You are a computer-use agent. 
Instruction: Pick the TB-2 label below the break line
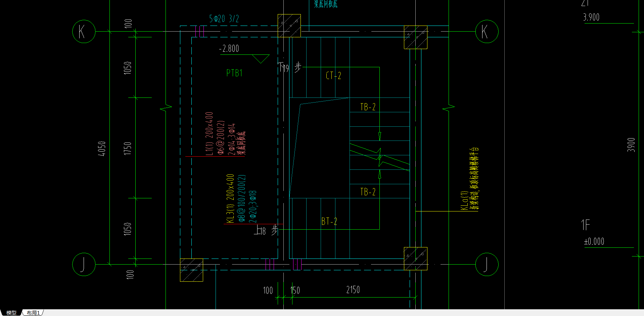368,192
